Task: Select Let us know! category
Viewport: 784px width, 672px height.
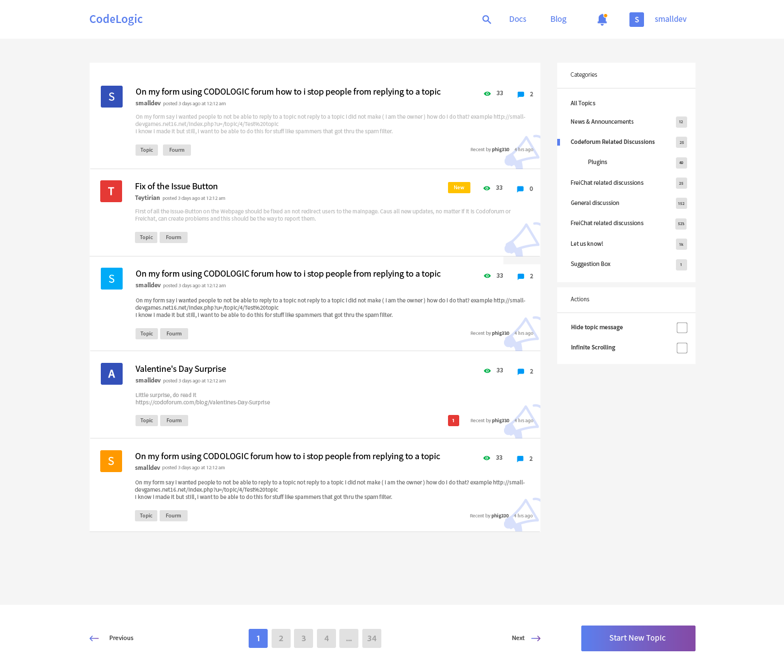Action: (x=587, y=244)
